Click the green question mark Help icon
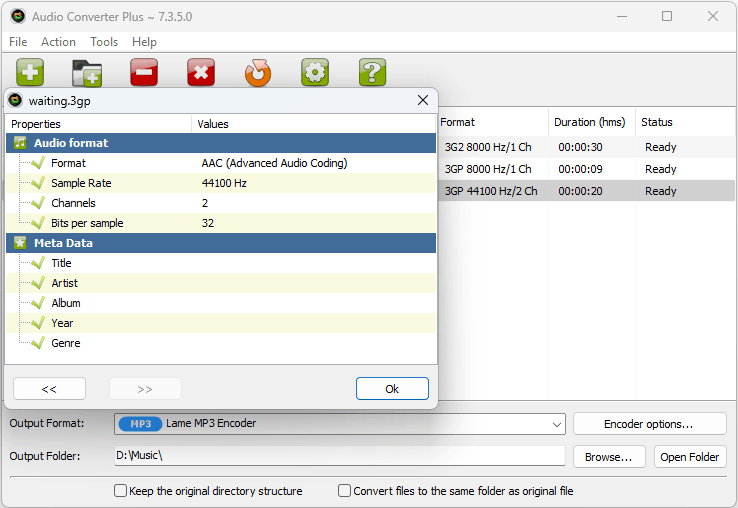Viewport: 738px width, 508px height. (x=372, y=72)
